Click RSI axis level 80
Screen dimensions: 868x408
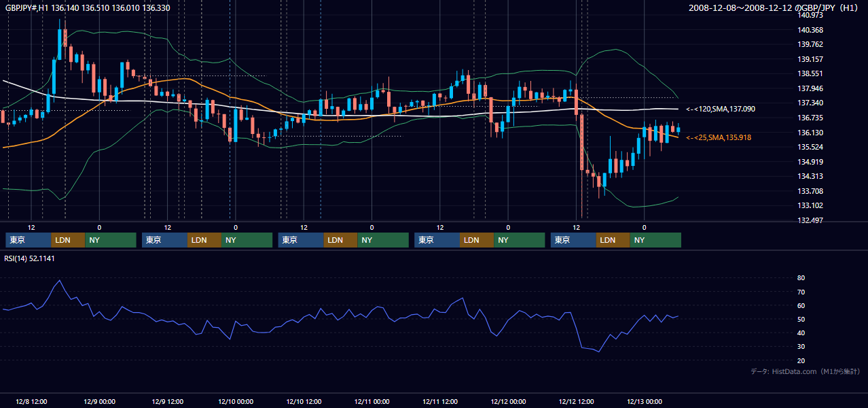tap(801, 278)
